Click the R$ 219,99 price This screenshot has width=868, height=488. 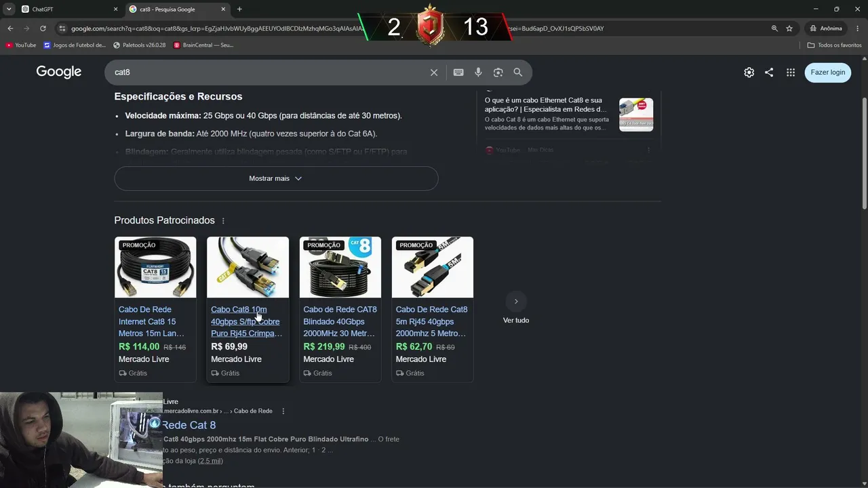324,347
